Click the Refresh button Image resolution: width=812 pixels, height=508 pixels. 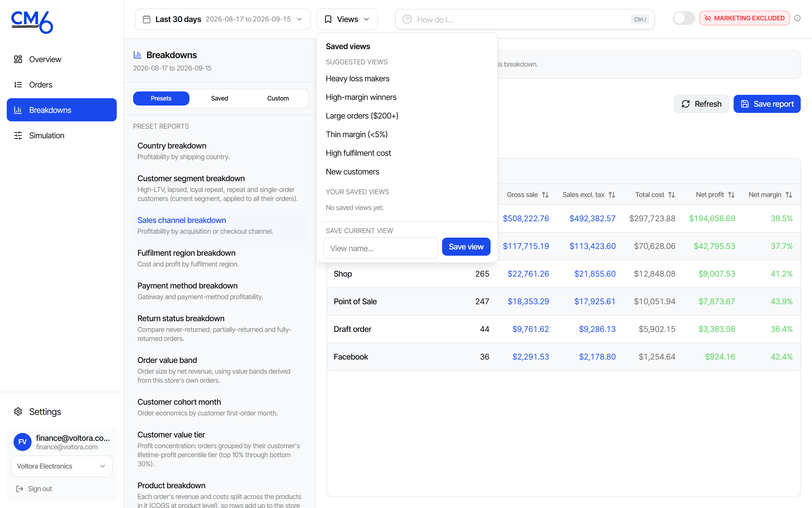tap(701, 104)
